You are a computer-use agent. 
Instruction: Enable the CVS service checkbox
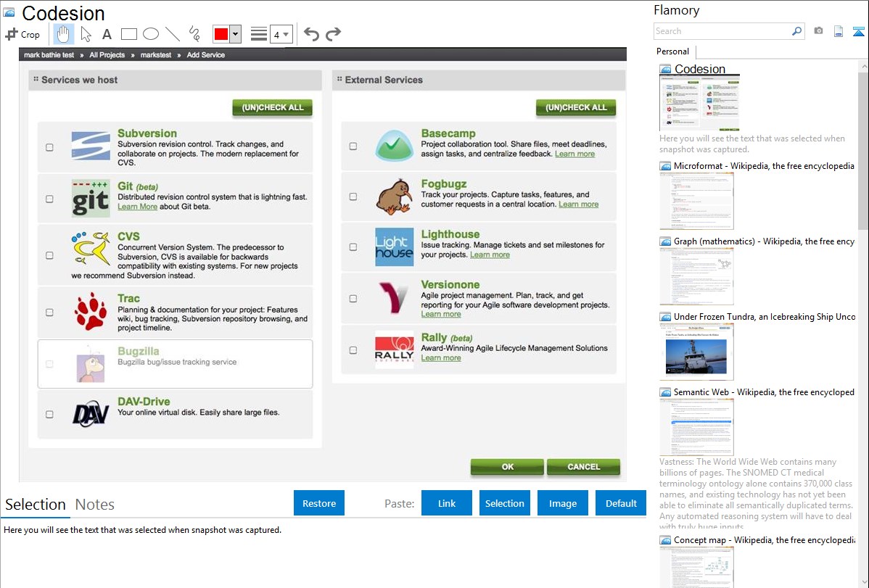[x=49, y=255]
